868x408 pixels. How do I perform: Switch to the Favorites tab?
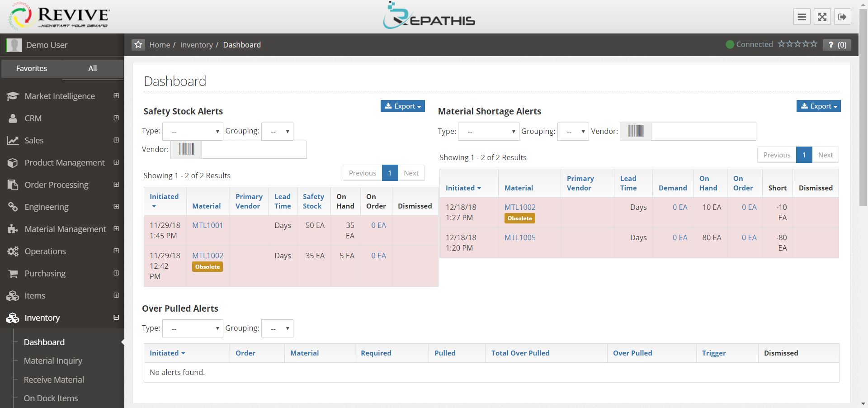[32, 68]
